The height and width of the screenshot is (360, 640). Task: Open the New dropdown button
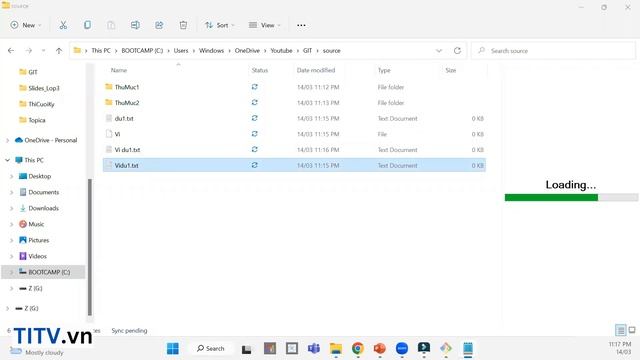(26, 25)
